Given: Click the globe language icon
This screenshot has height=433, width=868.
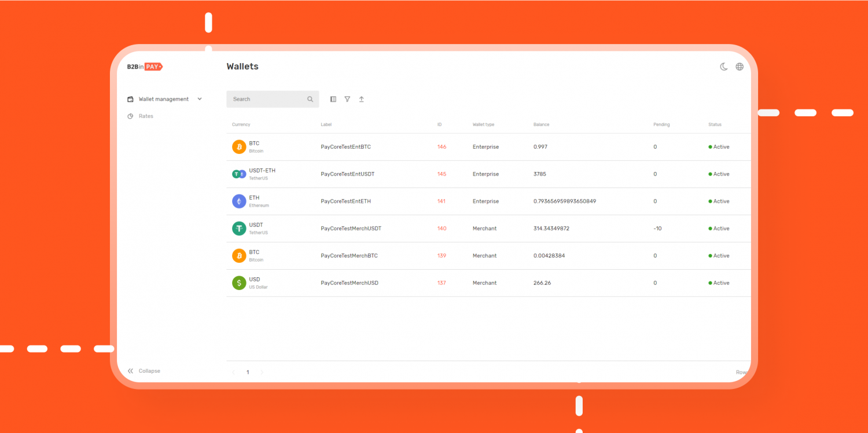Looking at the screenshot, I should 740,66.
